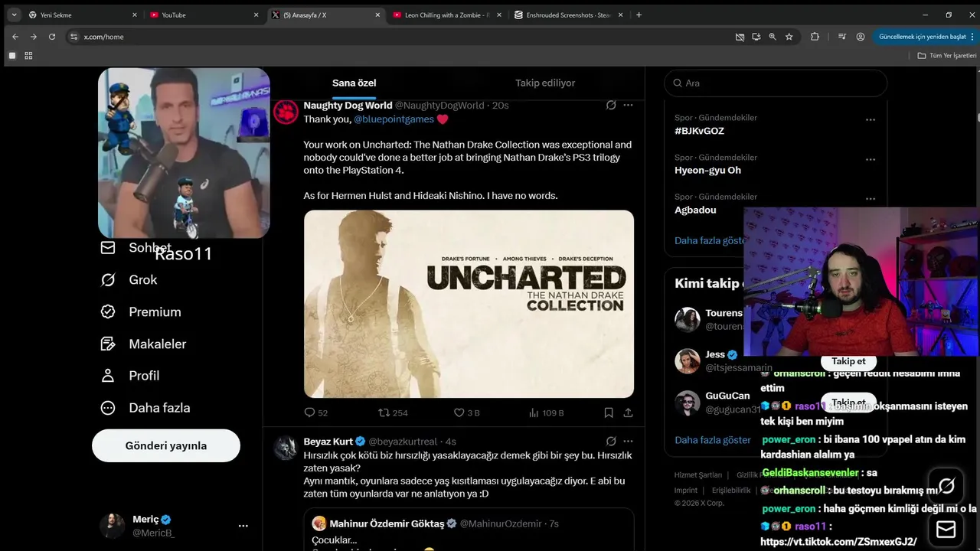
Task: Open more options on Naughty Dog post
Action: tap(628, 105)
